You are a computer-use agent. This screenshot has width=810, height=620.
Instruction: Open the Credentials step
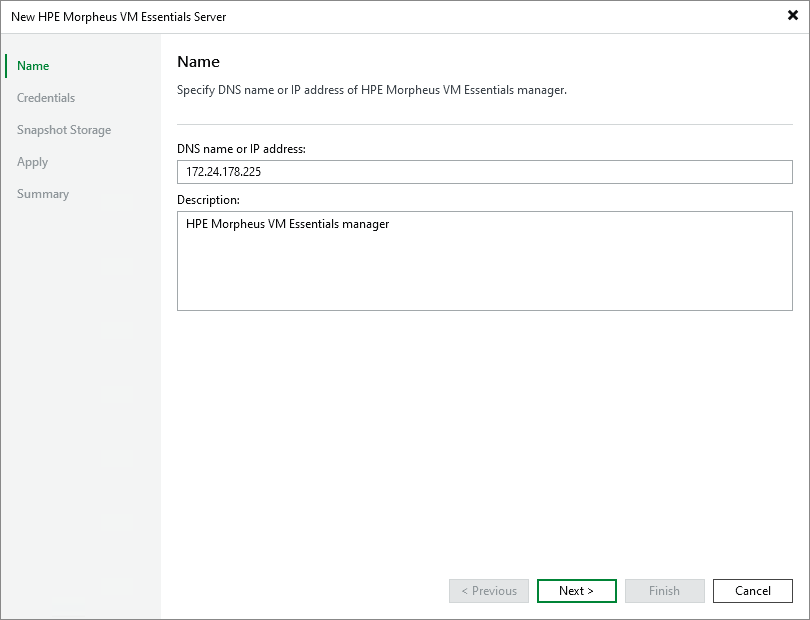46,97
